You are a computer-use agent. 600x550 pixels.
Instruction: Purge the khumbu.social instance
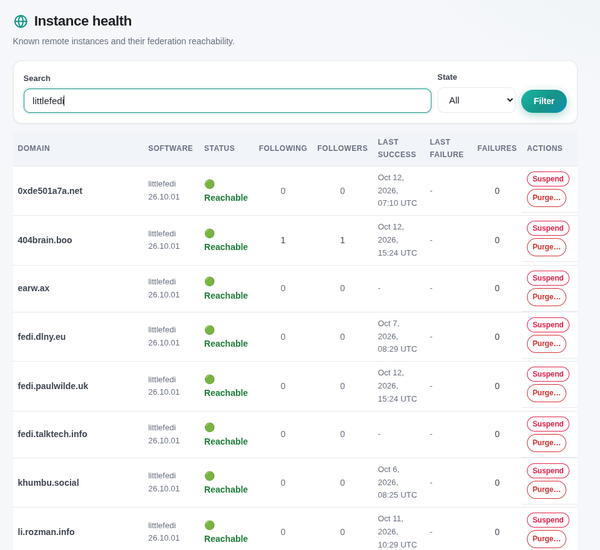546,490
